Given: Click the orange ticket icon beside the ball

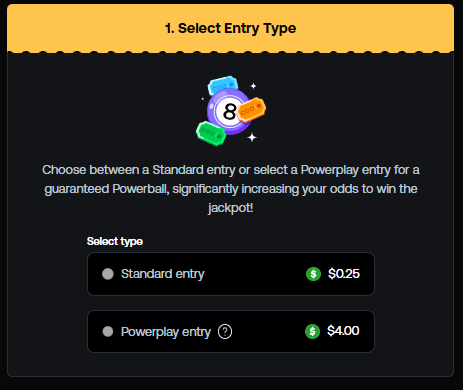Looking at the screenshot, I should [x=251, y=110].
